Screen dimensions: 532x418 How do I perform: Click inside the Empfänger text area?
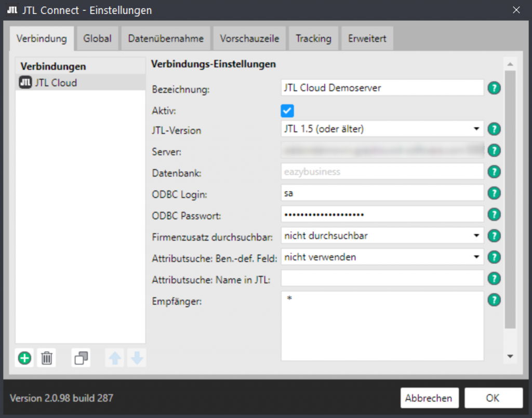382,326
